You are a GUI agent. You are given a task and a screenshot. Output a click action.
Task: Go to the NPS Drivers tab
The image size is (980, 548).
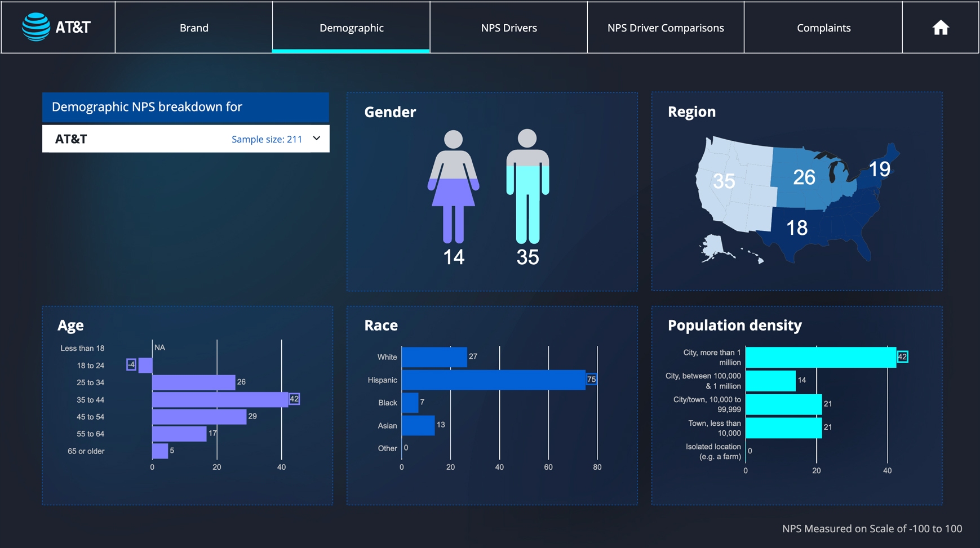point(509,28)
